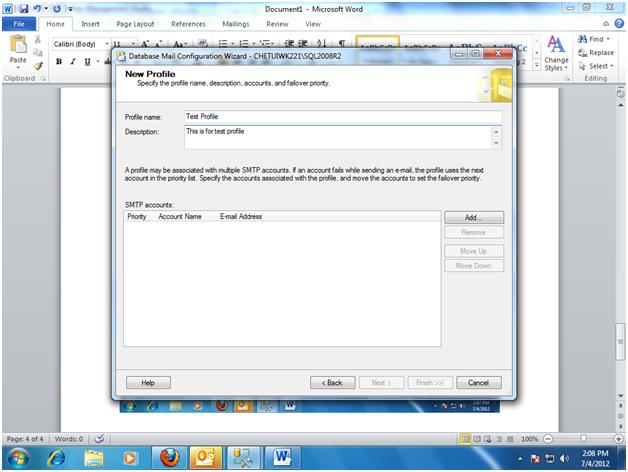The image size is (628, 472).
Task: Show hidden system tray icons arrow
Action: tap(520, 459)
